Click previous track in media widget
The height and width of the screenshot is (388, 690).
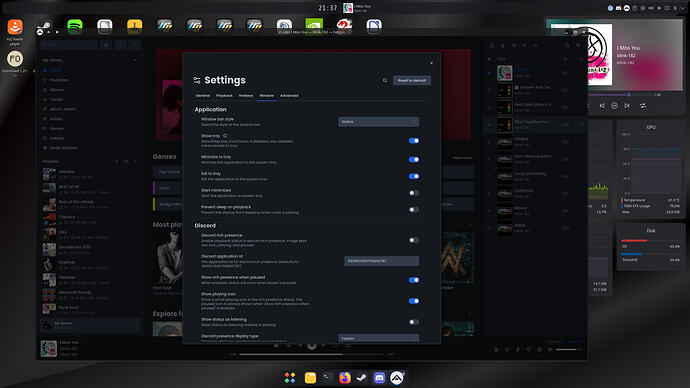[602, 106]
